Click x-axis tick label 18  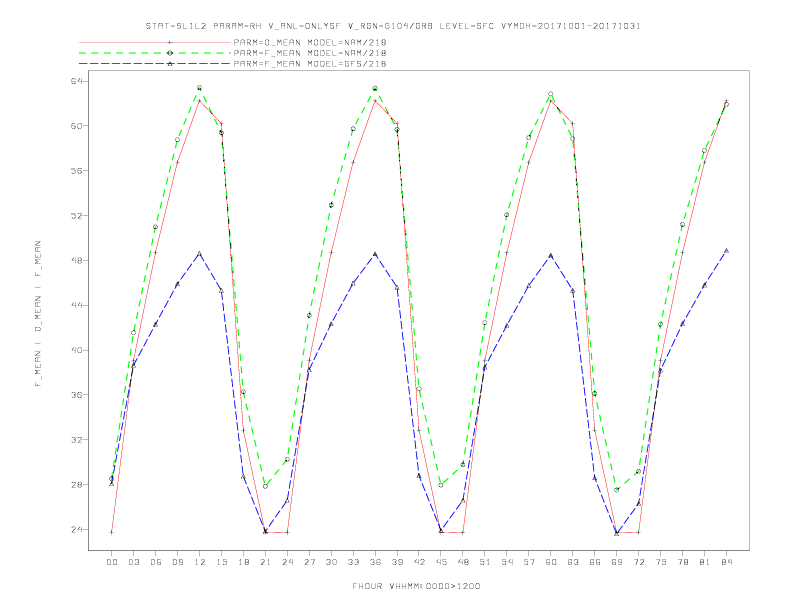(243, 562)
